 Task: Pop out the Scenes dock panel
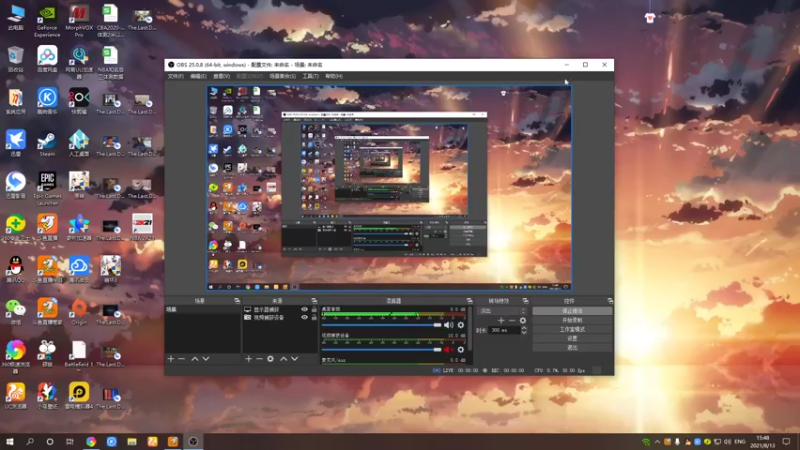tap(237, 301)
